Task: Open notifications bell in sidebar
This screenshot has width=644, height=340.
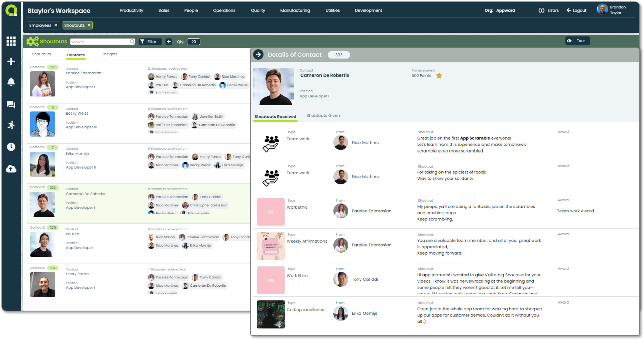Action: tap(11, 82)
